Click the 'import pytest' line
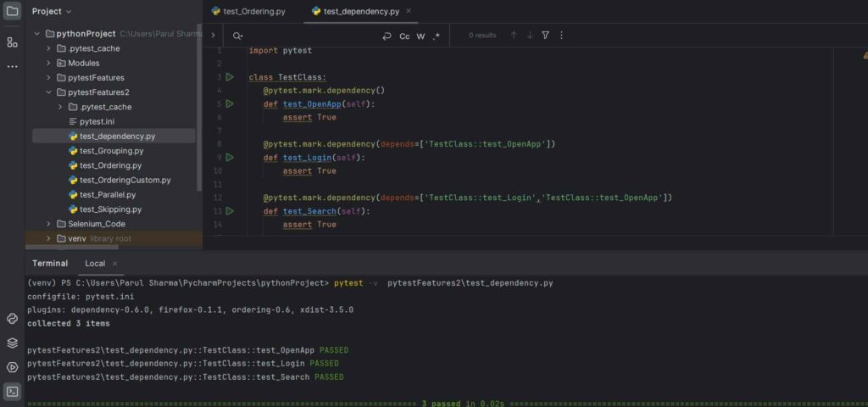 point(280,50)
